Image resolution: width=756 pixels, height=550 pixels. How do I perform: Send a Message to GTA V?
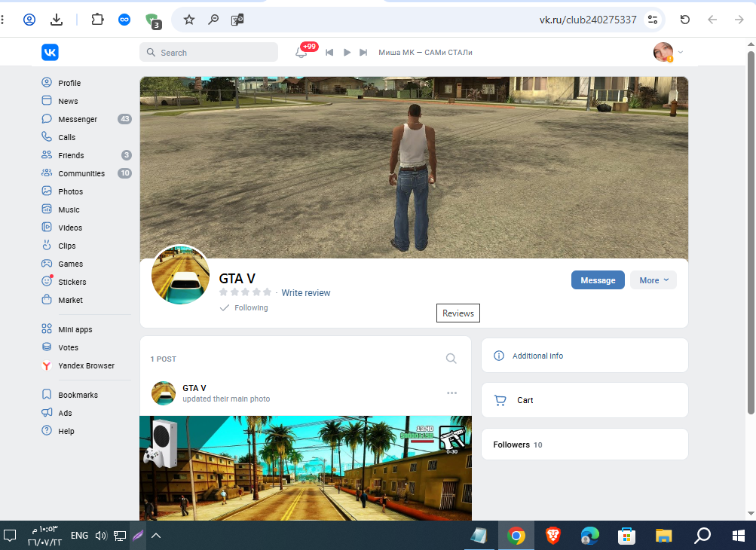coord(598,280)
